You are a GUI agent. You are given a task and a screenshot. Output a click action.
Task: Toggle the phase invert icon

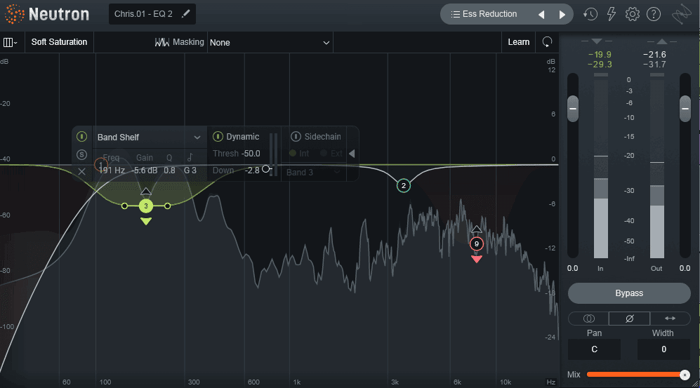tap(629, 318)
